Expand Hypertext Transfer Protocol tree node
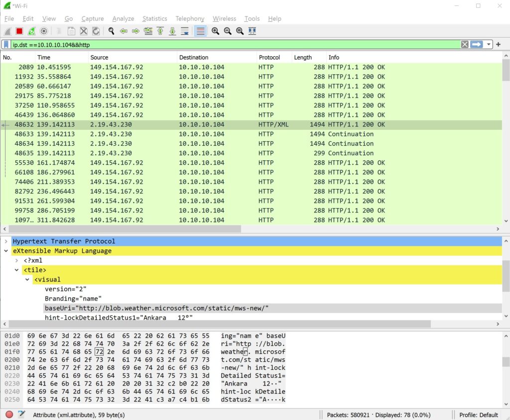This screenshot has width=510, height=420. [6, 241]
